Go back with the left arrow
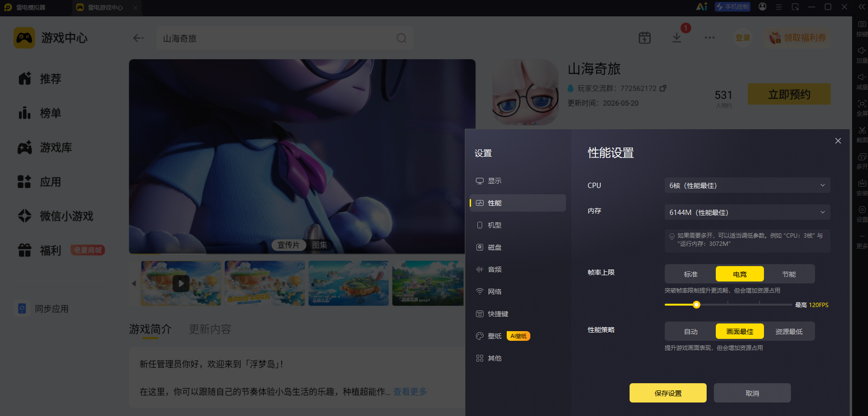Viewport: 868px width, 416px height. (x=139, y=38)
